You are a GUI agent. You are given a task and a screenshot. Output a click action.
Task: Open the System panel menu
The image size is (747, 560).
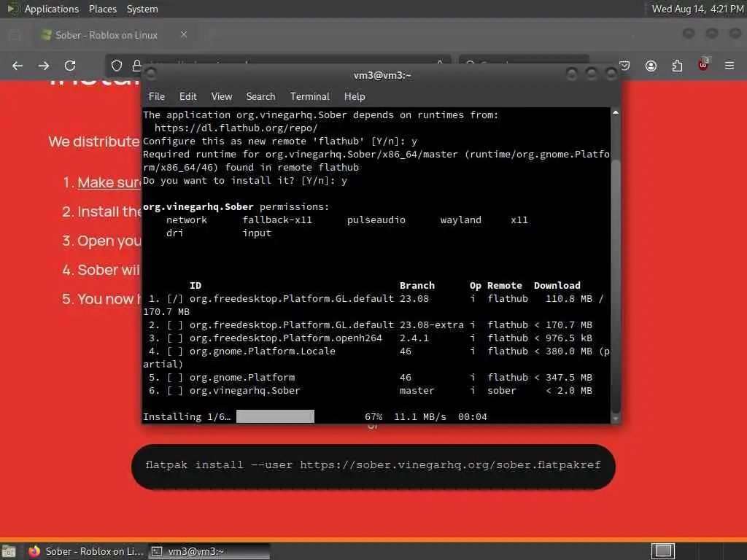142,9
